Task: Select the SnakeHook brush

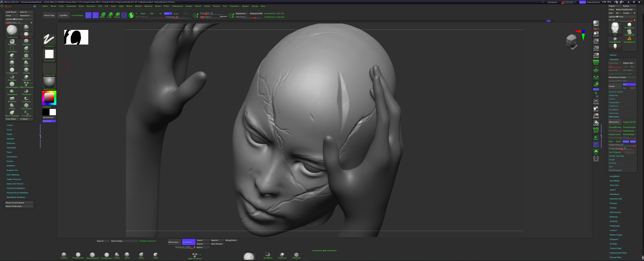Action: (x=12, y=92)
